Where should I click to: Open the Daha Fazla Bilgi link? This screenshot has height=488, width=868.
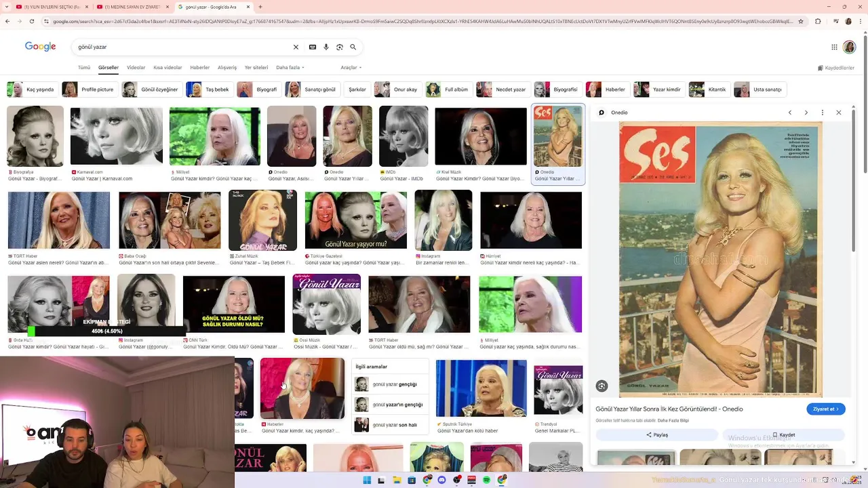click(x=673, y=421)
